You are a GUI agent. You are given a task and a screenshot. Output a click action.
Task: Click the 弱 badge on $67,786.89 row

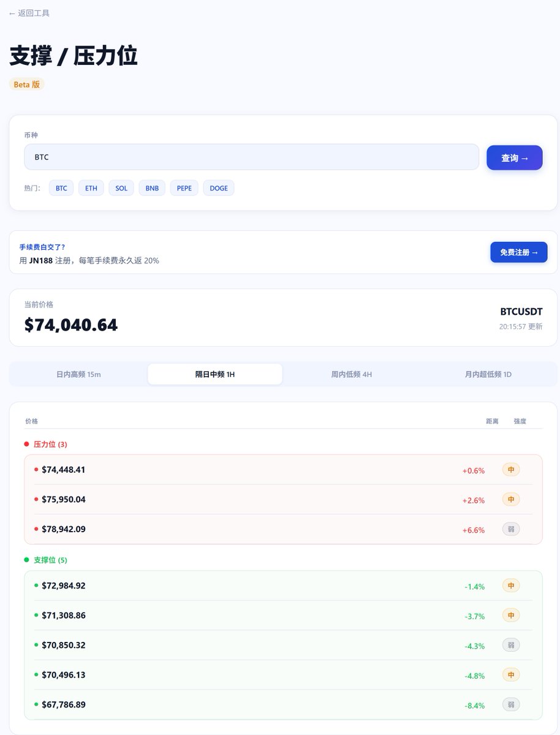(x=511, y=704)
